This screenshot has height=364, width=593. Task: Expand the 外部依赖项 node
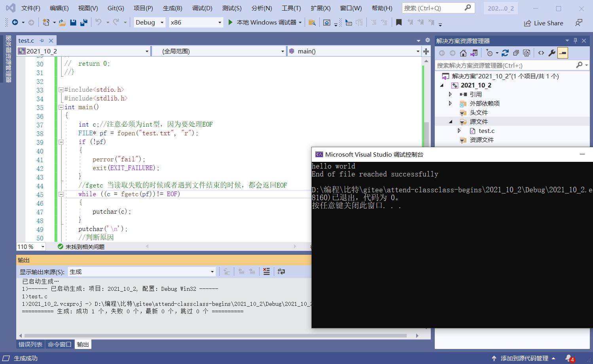(450, 103)
